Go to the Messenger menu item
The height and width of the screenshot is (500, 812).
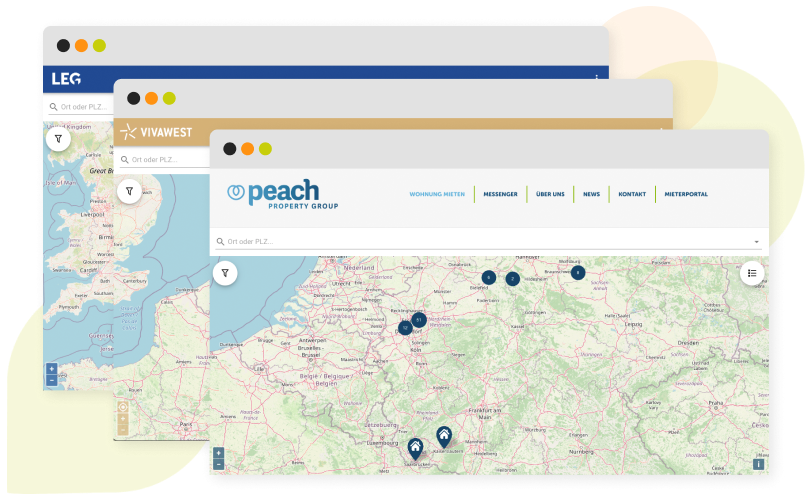click(x=500, y=194)
